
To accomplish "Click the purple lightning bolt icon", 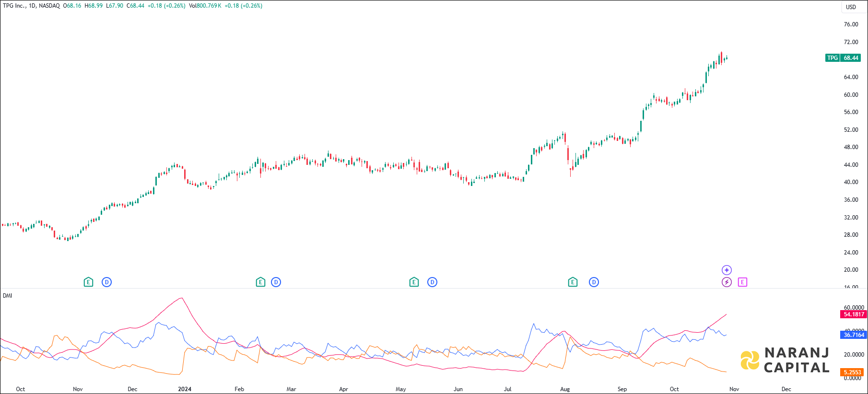I will [x=727, y=282].
